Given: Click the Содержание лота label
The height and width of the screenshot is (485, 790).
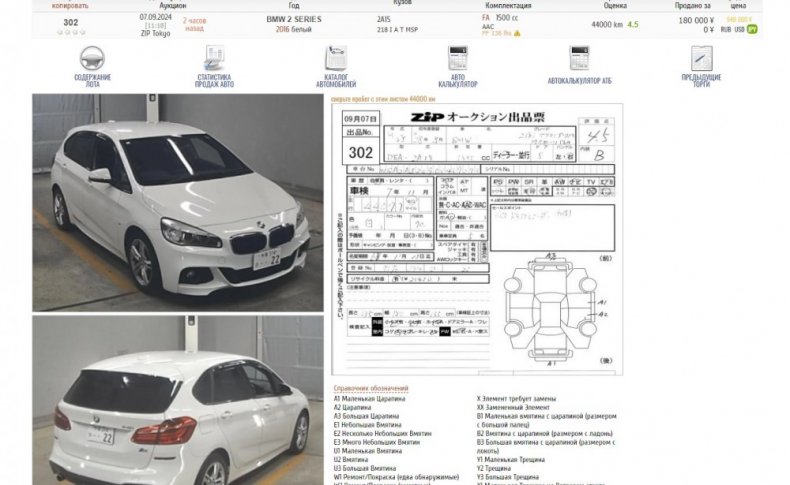Looking at the screenshot, I should 92,81.
